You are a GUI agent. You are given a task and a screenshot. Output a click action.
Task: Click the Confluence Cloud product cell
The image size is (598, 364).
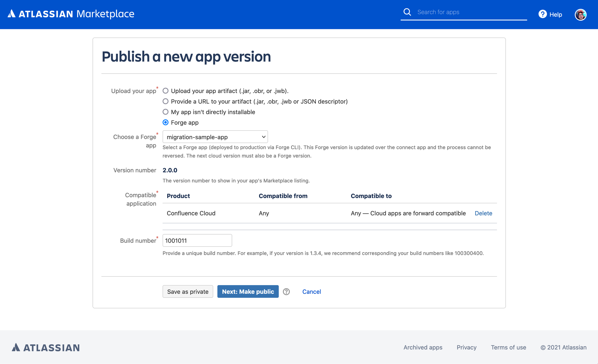[x=191, y=213]
